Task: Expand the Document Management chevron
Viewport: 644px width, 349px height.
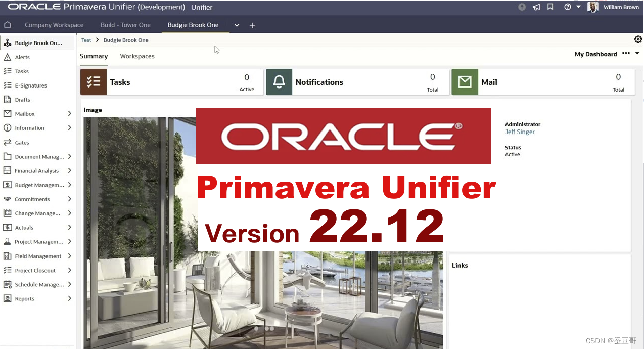Action: [x=70, y=156]
